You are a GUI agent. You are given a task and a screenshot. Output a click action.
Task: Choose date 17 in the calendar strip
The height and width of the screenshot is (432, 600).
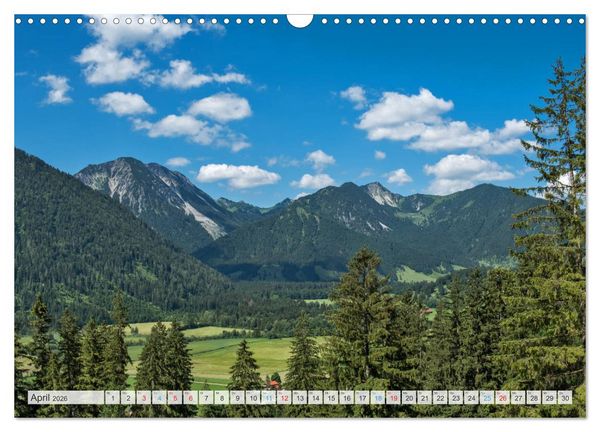[x=362, y=398]
